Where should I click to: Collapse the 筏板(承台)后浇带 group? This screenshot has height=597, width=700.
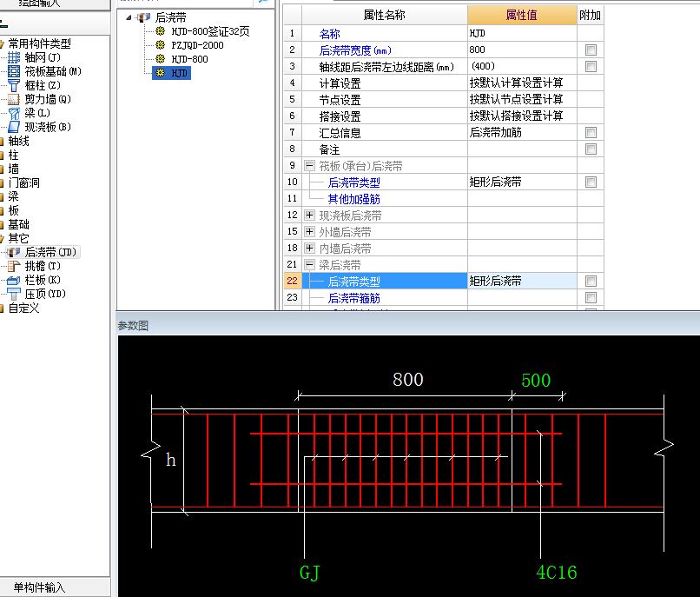(x=309, y=166)
